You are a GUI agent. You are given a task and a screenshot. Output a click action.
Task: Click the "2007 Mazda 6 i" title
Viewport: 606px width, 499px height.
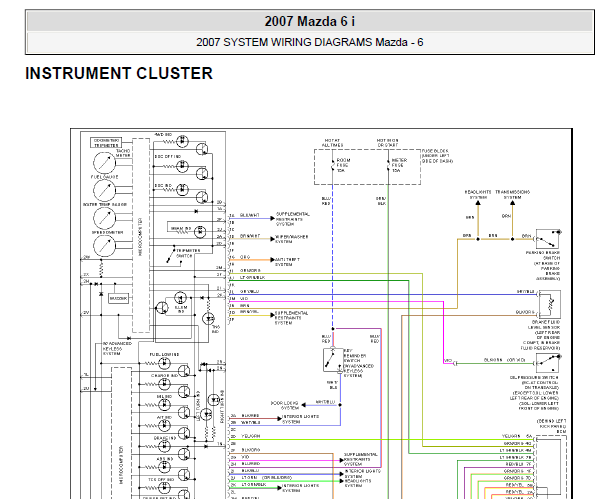pos(310,21)
